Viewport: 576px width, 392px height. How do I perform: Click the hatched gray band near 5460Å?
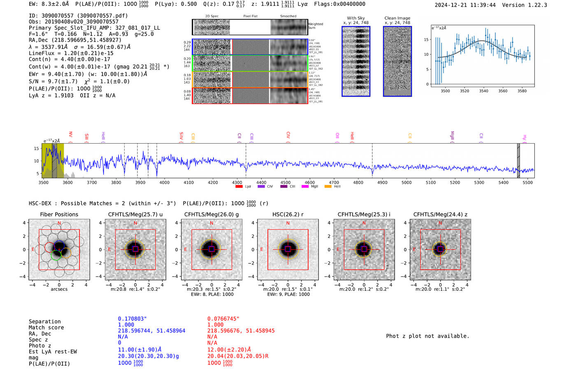point(518,161)
